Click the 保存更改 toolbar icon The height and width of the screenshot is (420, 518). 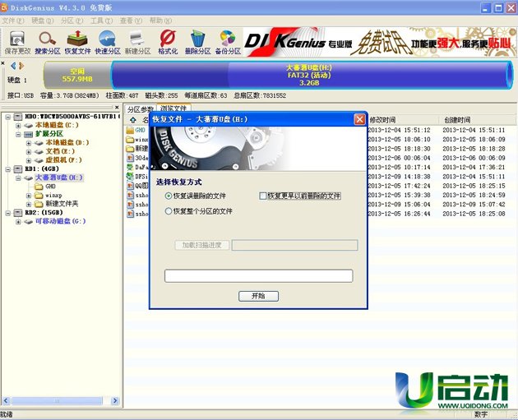coord(17,42)
